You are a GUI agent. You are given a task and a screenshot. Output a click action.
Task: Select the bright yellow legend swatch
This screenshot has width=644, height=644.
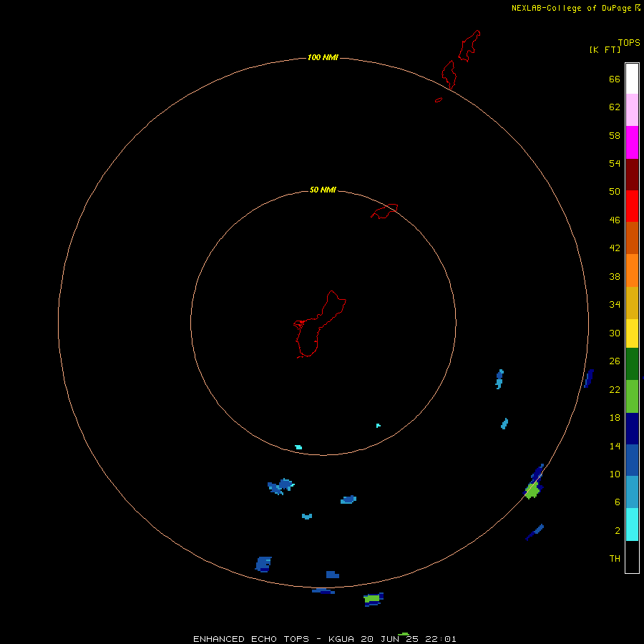[632, 333]
